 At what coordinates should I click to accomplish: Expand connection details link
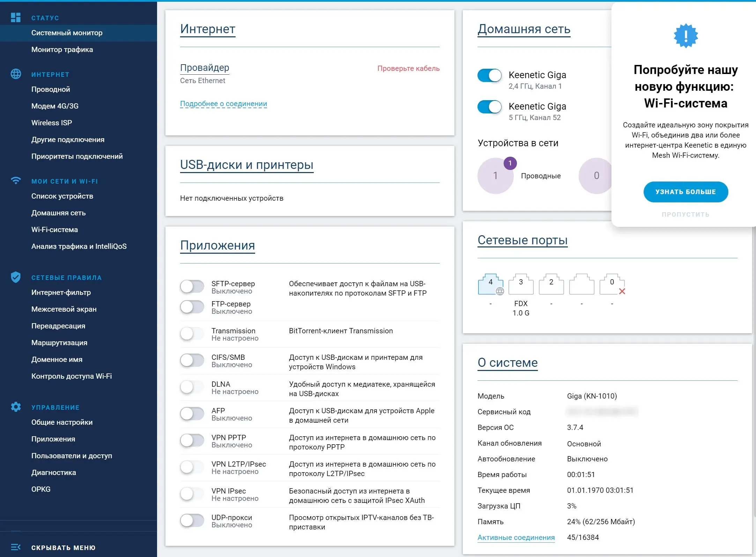(x=223, y=104)
